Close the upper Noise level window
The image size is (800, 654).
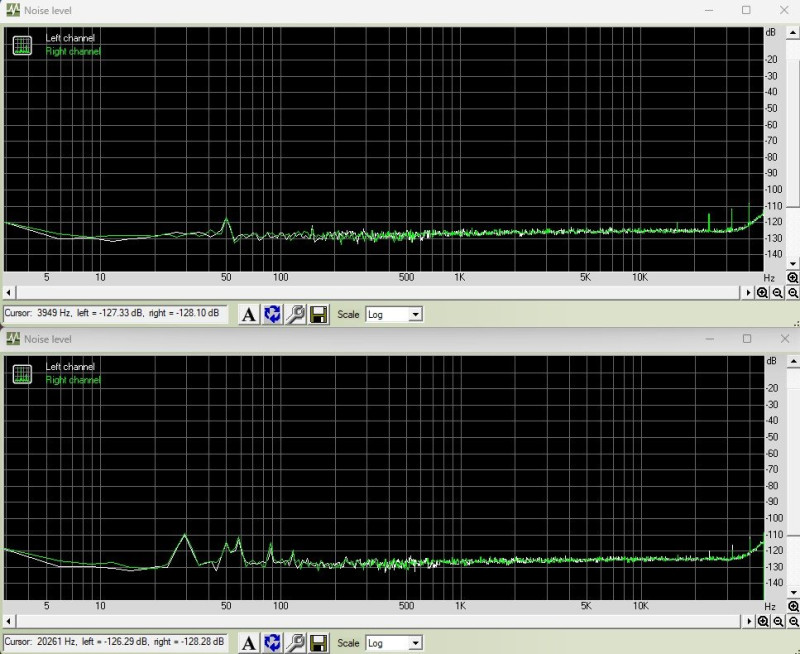784,10
